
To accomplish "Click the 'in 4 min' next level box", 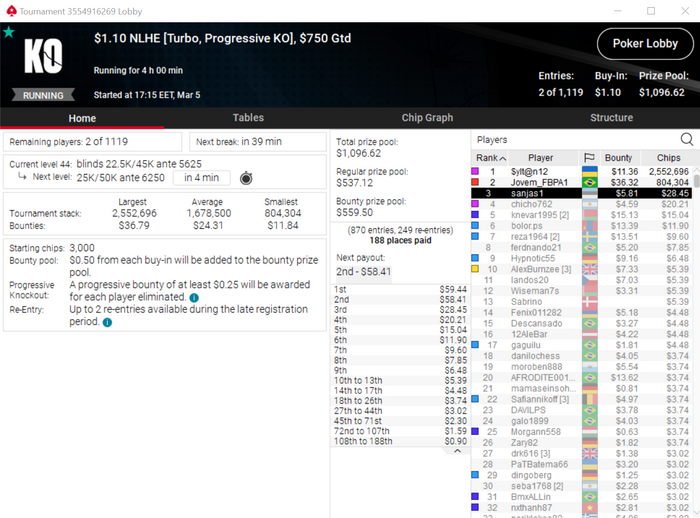I will pos(202,178).
